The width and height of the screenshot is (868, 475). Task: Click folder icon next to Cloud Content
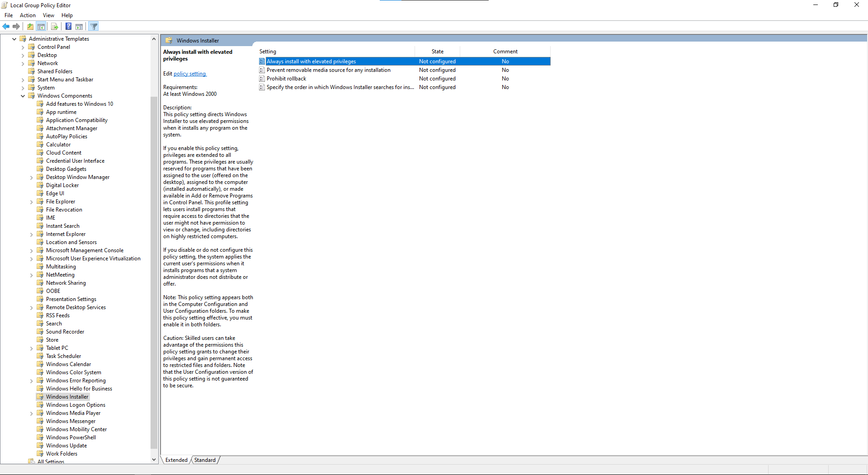(x=40, y=153)
